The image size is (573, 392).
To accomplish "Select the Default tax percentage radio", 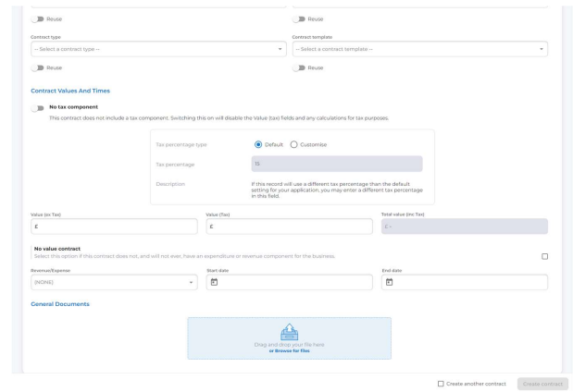I will [258, 144].
